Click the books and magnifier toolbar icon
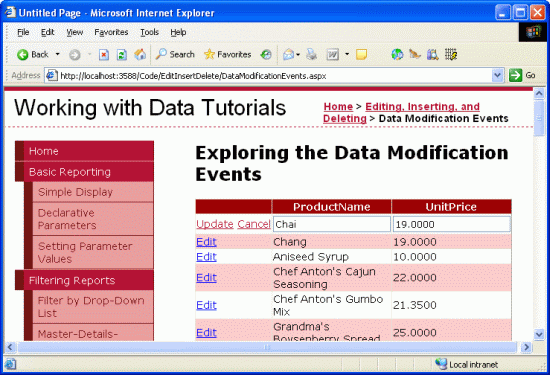Image resolution: width=550 pixels, height=375 pixels. [x=433, y=54]
